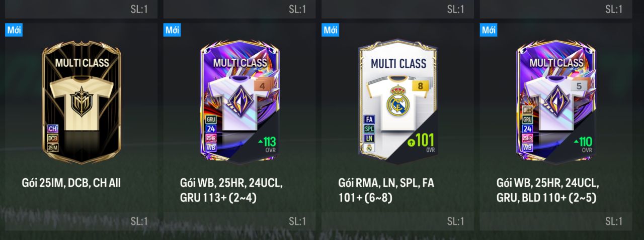Click the 'Mới' tag on the Real Madrid pack
The height and width of the screenshot is (240, 644).
pyautogui.click(x=331, y=30)
